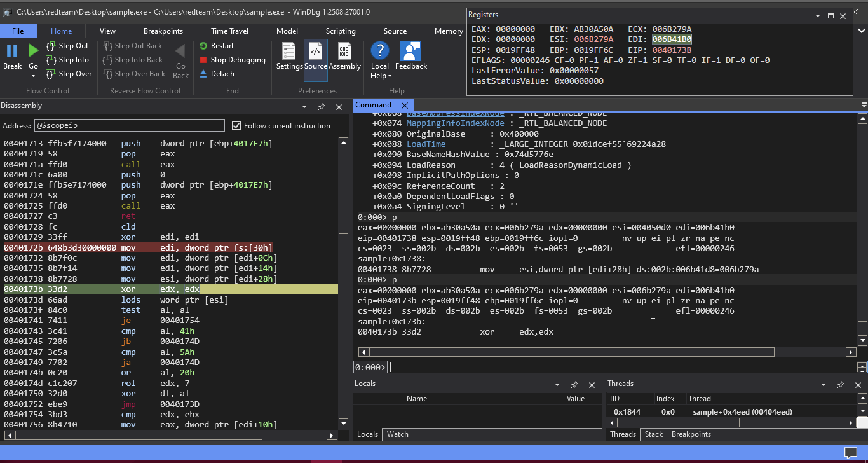Click the Go play icon
868x463 pixels.
tap(33, 51)
